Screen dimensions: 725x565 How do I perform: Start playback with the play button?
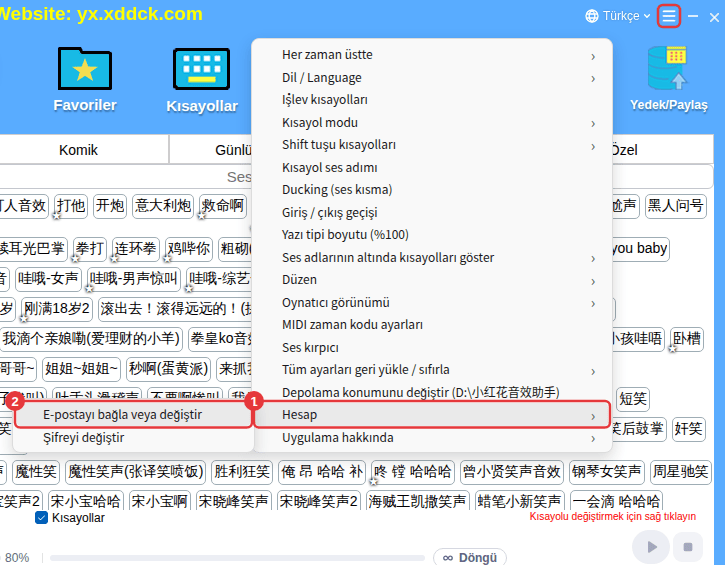(x=651, y=547)
